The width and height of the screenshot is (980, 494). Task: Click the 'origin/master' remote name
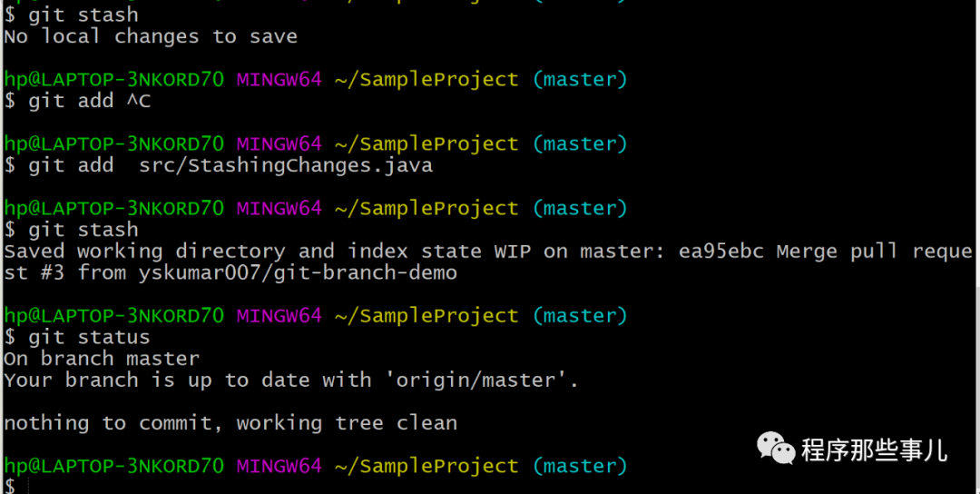point(482,380)
